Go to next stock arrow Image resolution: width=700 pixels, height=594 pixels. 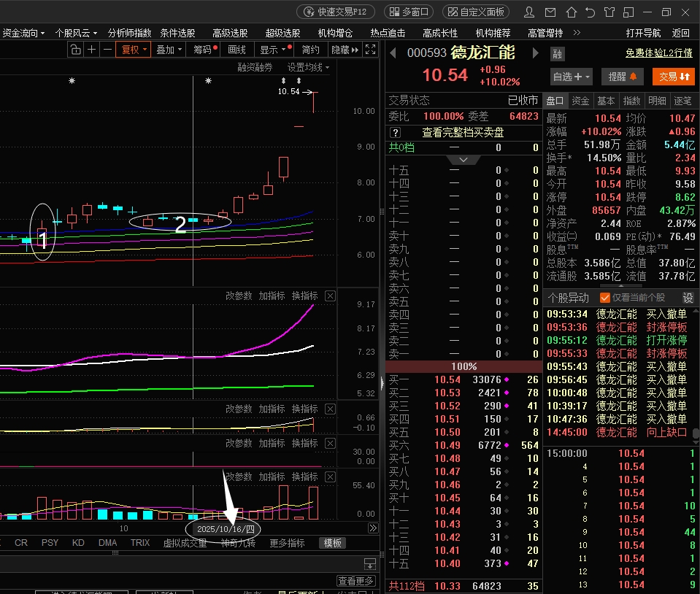coord(535,53)
